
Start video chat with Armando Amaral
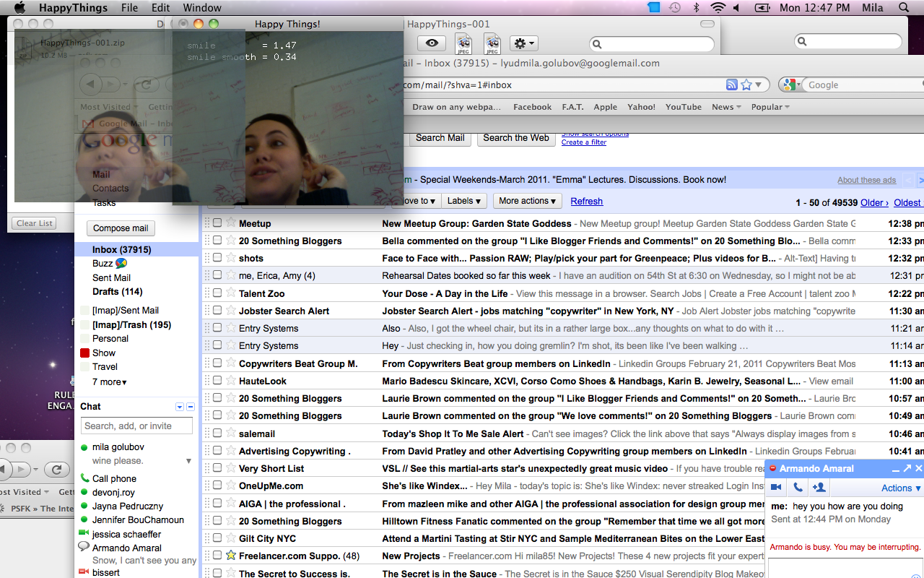[777, 488]
